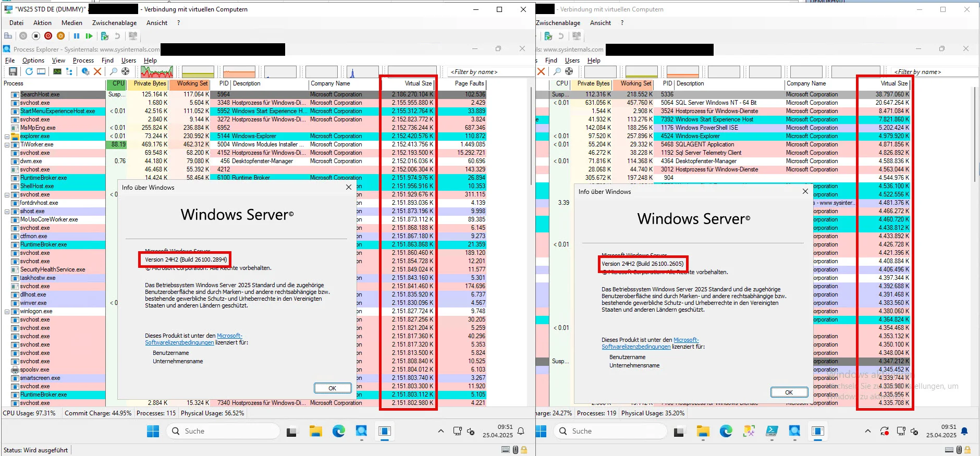Sort by Private Bytes column, right window
Image resolution: width=980 pixels, height=456 pixels.
pyautogui.click(x=592, y=83)
